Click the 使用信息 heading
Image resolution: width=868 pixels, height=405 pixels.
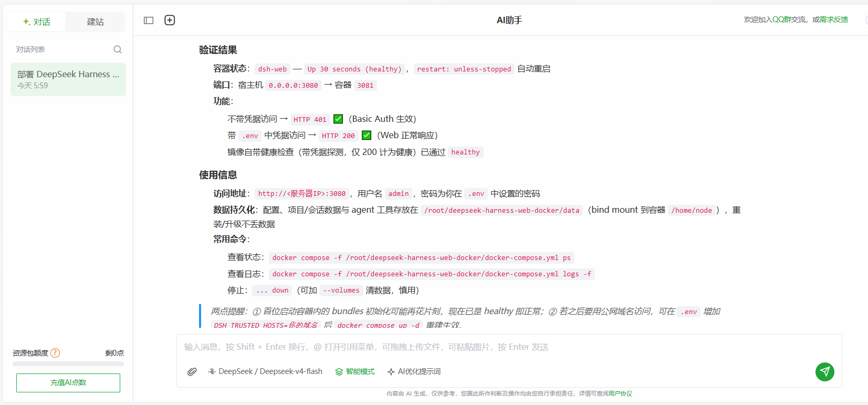(218, 175)
